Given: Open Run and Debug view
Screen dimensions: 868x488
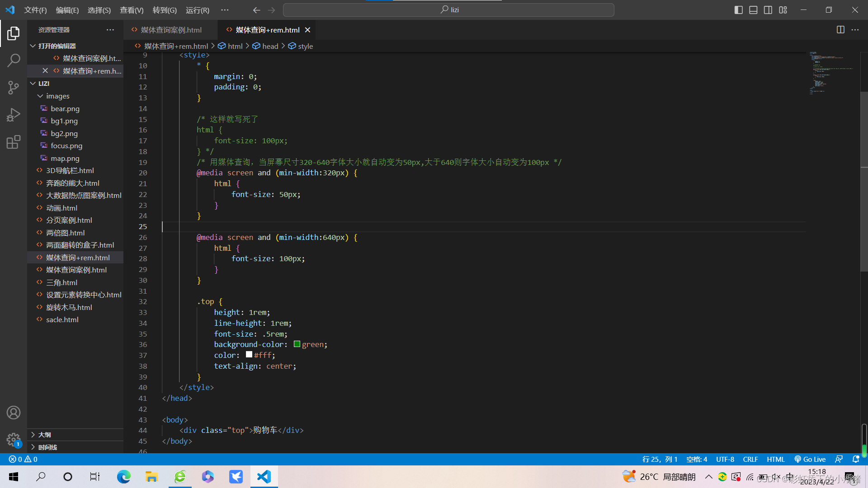Looking at the screenshot, I should [14, 115].
